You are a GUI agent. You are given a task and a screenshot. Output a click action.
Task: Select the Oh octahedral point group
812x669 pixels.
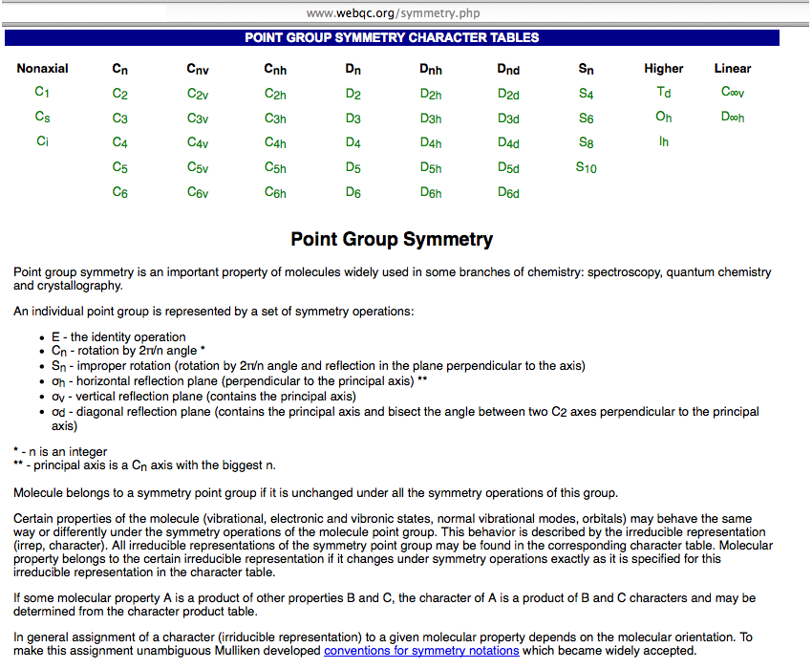tap(664, 118)
